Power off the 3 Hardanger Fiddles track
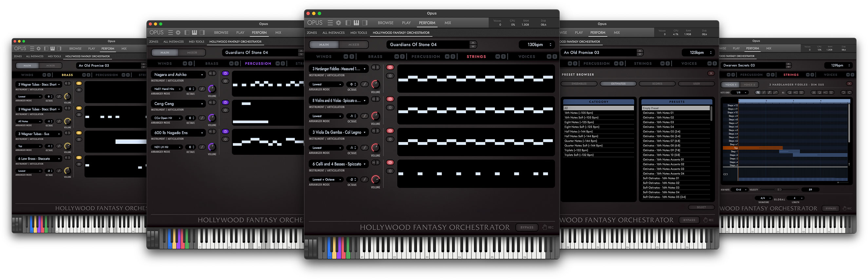The width and height of the screenshot is (868, 279). [x=390, y=67]
